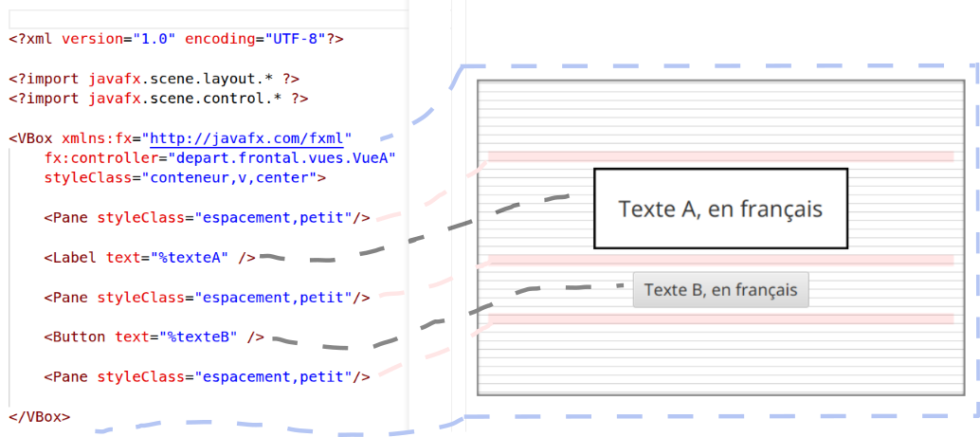Select the Pane line just above the Label

click(x=207, y=218)
